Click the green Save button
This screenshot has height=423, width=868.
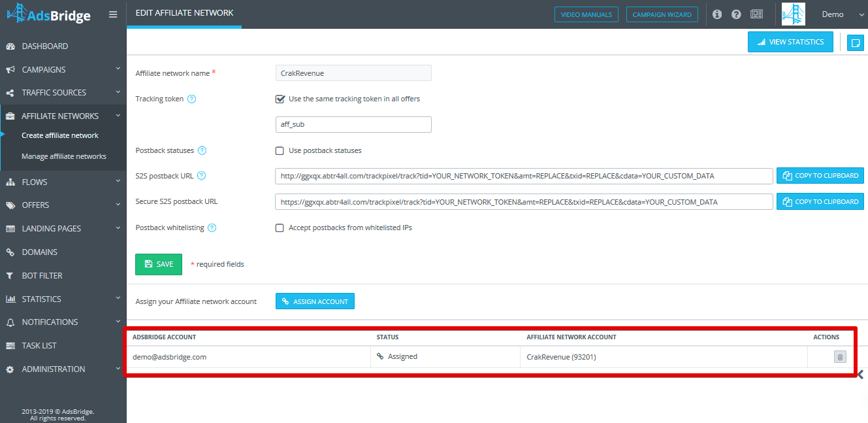point(159,264)
